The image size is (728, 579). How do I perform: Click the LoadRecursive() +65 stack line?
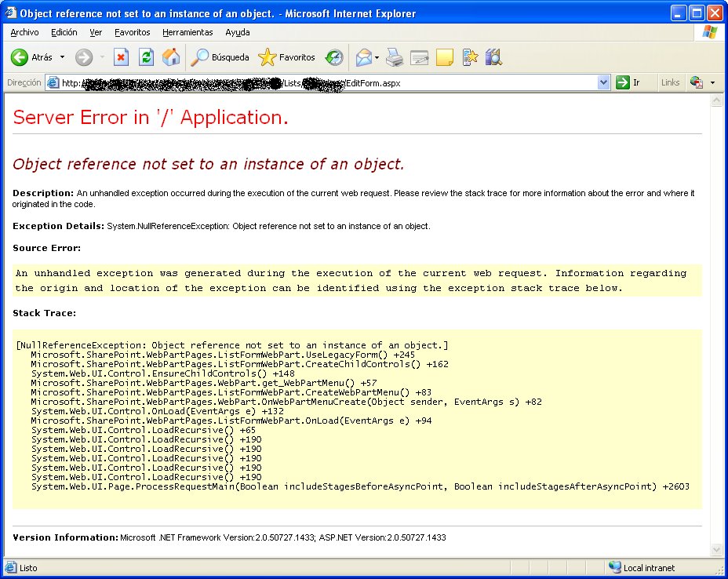coord(144,430)
